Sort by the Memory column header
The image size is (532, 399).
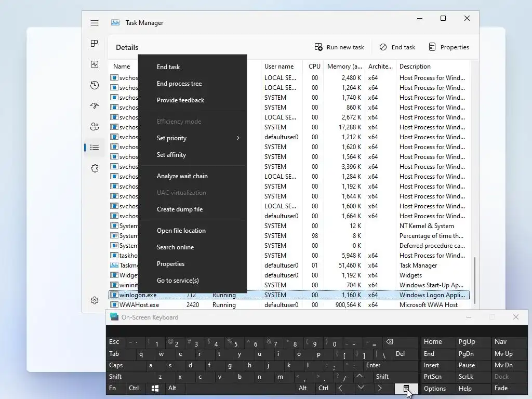pos(344,66)
